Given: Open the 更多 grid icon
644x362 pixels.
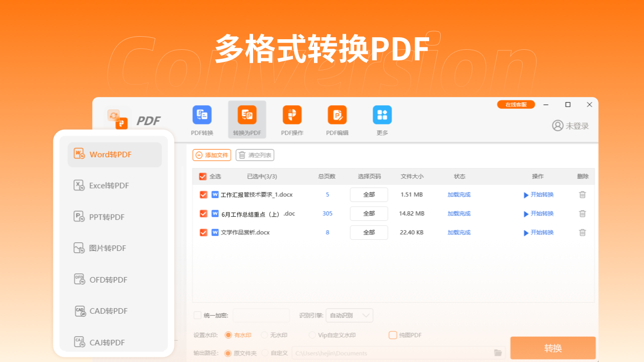Looking at the screenshot, I should point(382,115).
